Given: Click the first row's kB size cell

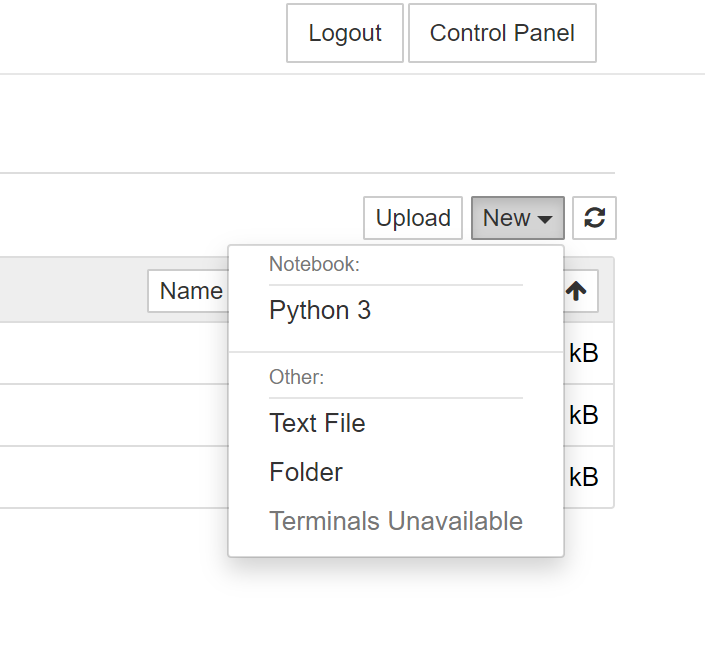Looking at the screenshot, I should tap(584, 353).
